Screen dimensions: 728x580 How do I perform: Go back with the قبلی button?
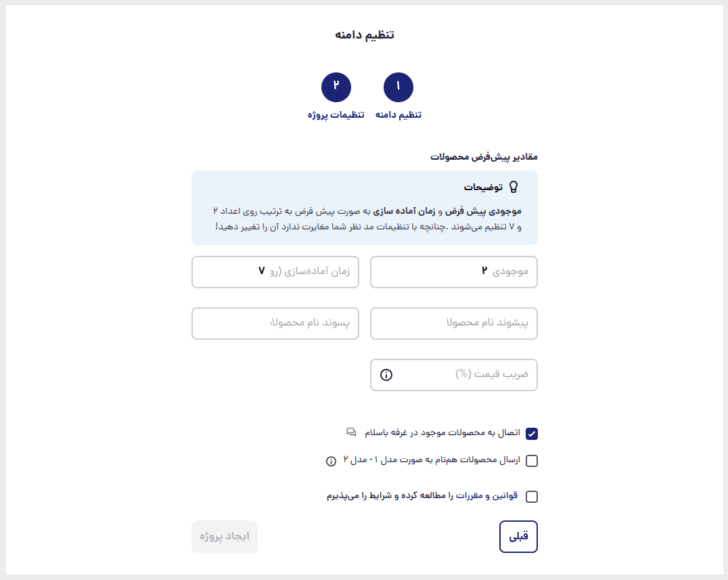click(x=518, y=537)
